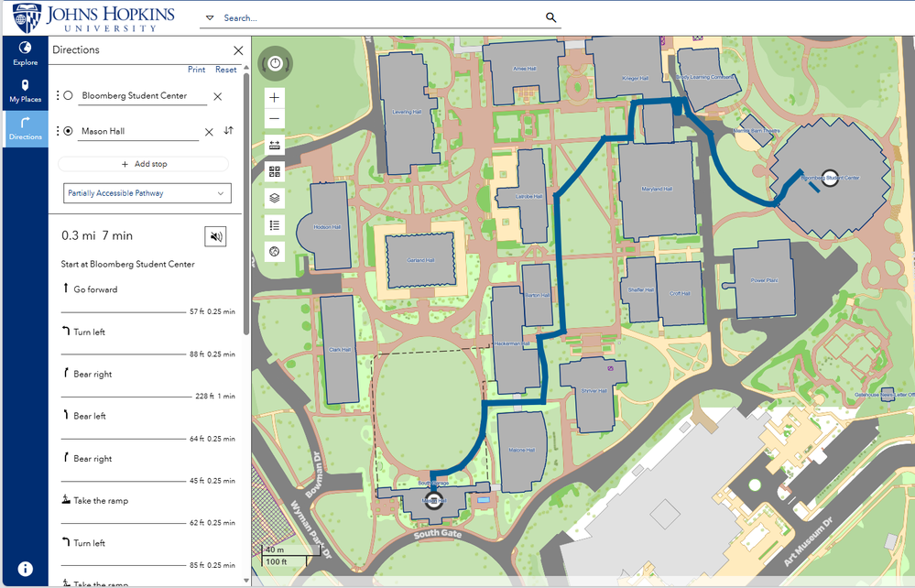915x588 pixels.
Task: Open the map layers tool
Action: (x=275, y=199)
